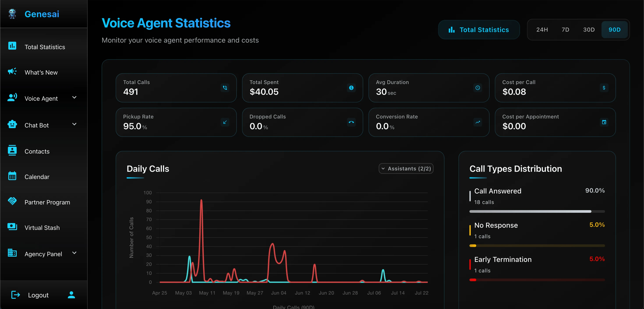Image resolution: width=644 pixels, height=309 pixels.
Task: Expand the Chat Bot submenu chevron
Action: [74, 124]
